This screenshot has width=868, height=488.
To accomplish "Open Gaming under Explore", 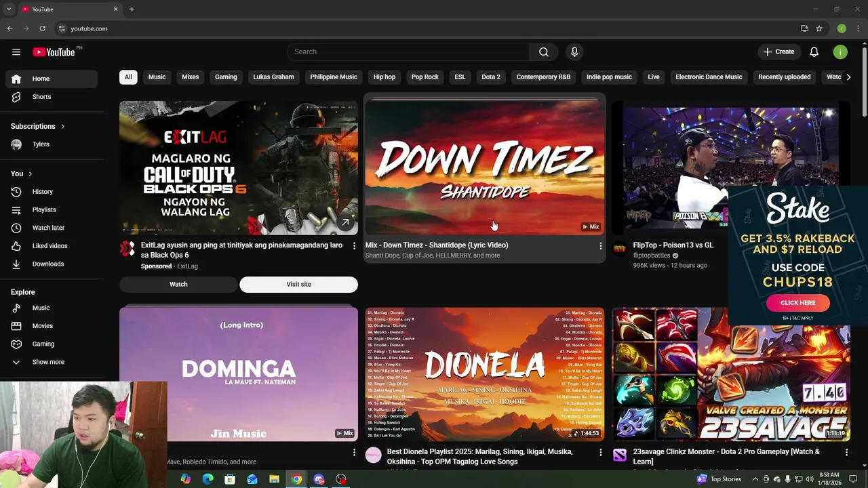I will click(x=52, y=344).
